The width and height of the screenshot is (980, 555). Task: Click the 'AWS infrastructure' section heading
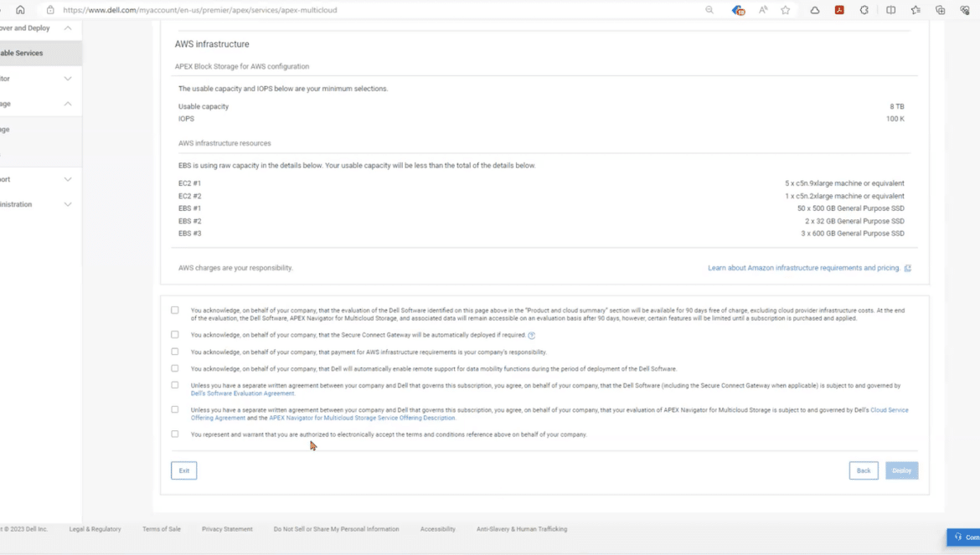[212, 44]
